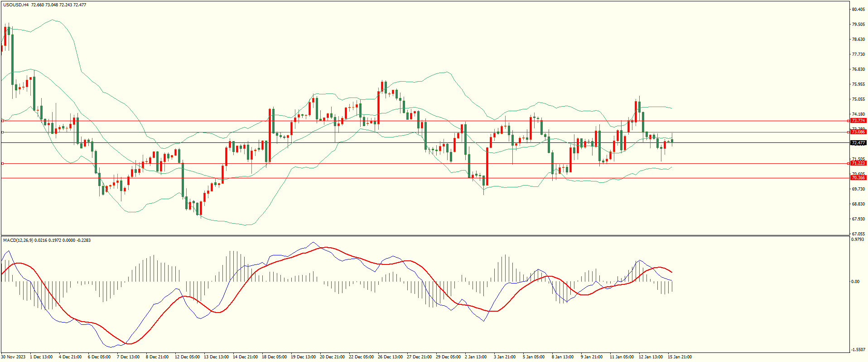Click the 0.00 level on MACD scale
This screenshot has width=868, height=362.
pos(855,282)
